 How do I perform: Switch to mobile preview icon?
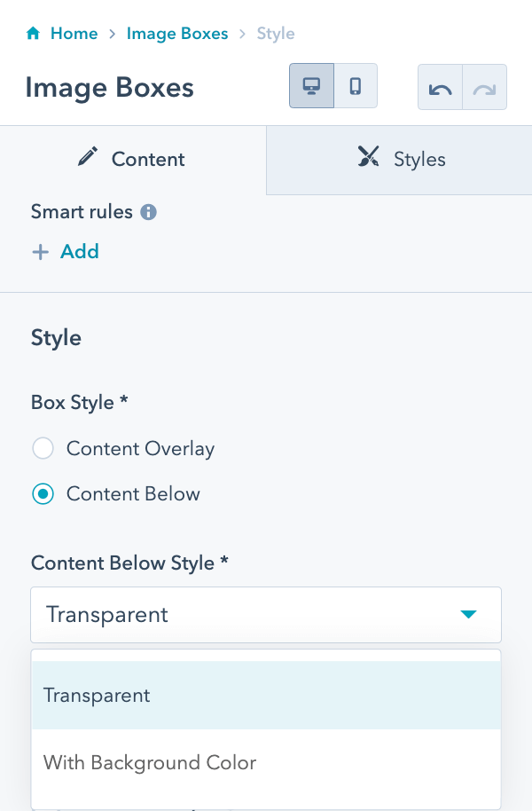(356, 86)
